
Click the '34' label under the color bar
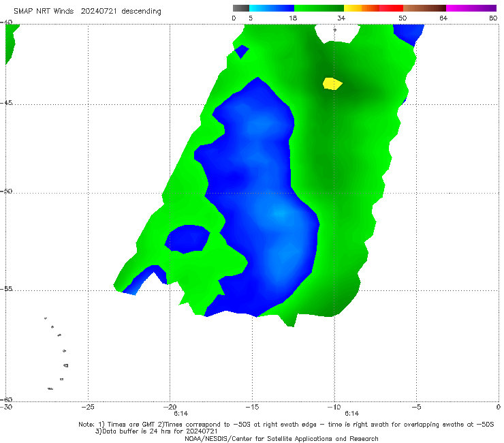(x=341, y=18)
